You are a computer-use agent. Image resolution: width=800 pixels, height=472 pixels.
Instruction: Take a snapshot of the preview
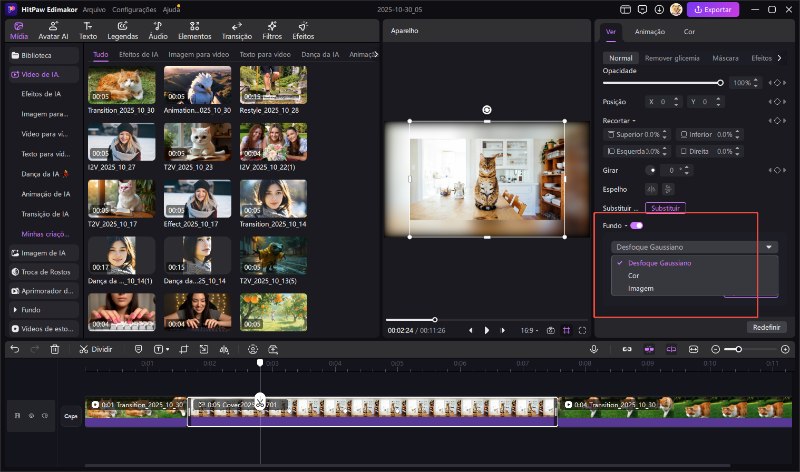[x=551, y=331]
